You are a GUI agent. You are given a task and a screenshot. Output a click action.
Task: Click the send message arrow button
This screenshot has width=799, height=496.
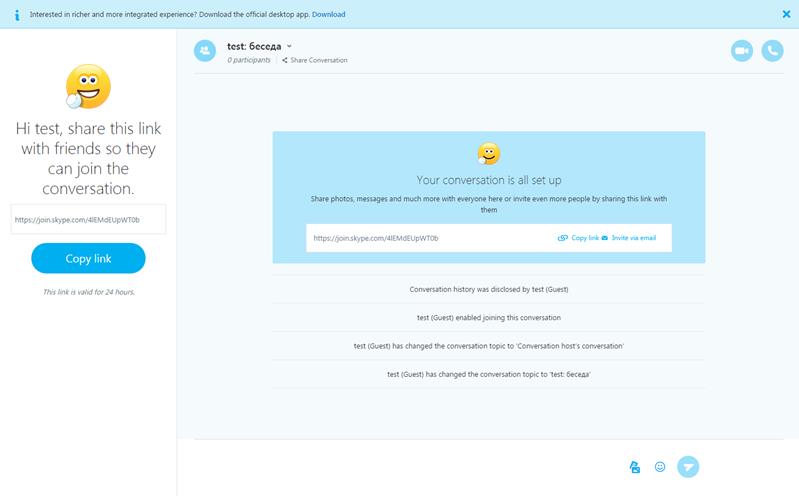(688, 466)
